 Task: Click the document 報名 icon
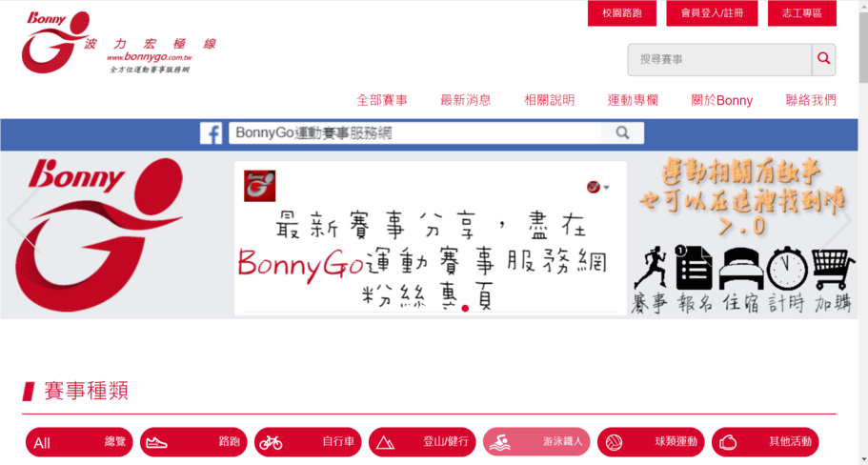pyautogui.click(x=694, y=268)
